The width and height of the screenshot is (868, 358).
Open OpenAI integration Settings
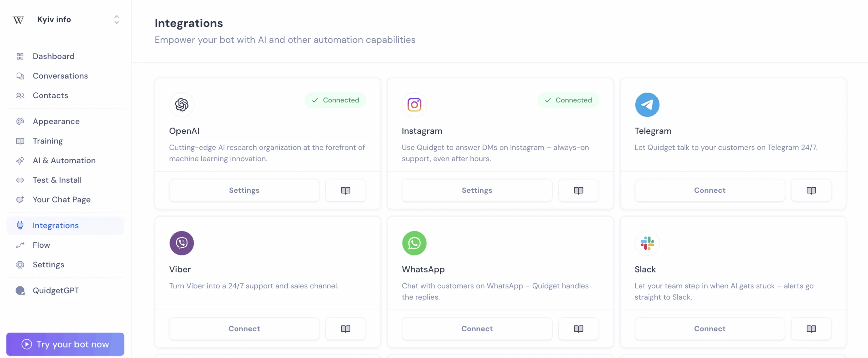[x=244, y=190]
